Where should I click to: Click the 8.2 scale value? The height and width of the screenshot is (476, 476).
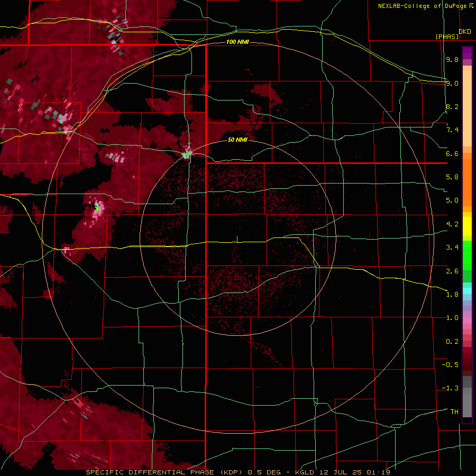pos(452,106)
